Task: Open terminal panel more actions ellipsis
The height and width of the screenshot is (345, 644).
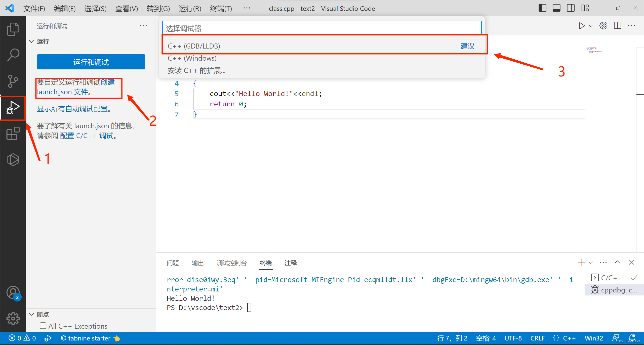Action: point(603,263)
